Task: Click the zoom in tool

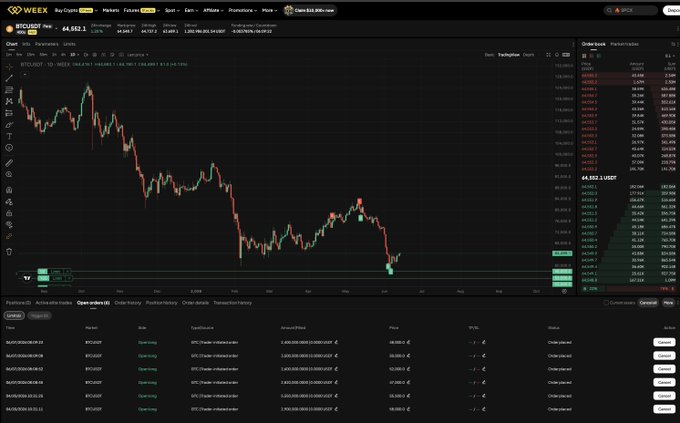Action: 9,174
